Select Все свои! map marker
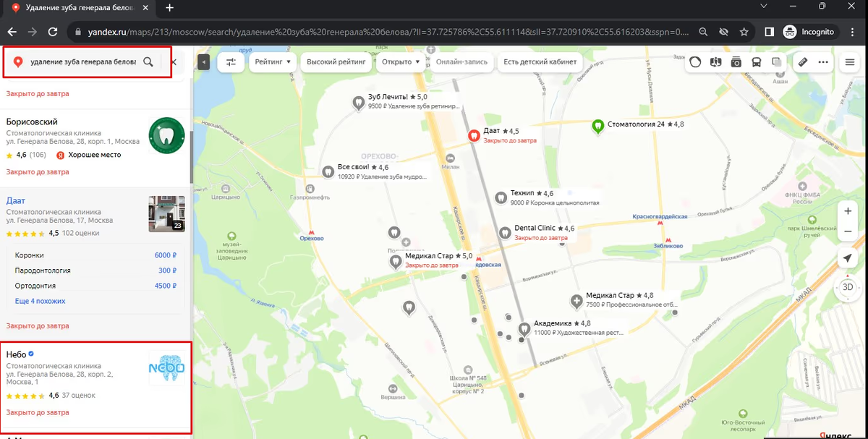The height and width of the screenshot is (439, 868). tap(328, 171)
